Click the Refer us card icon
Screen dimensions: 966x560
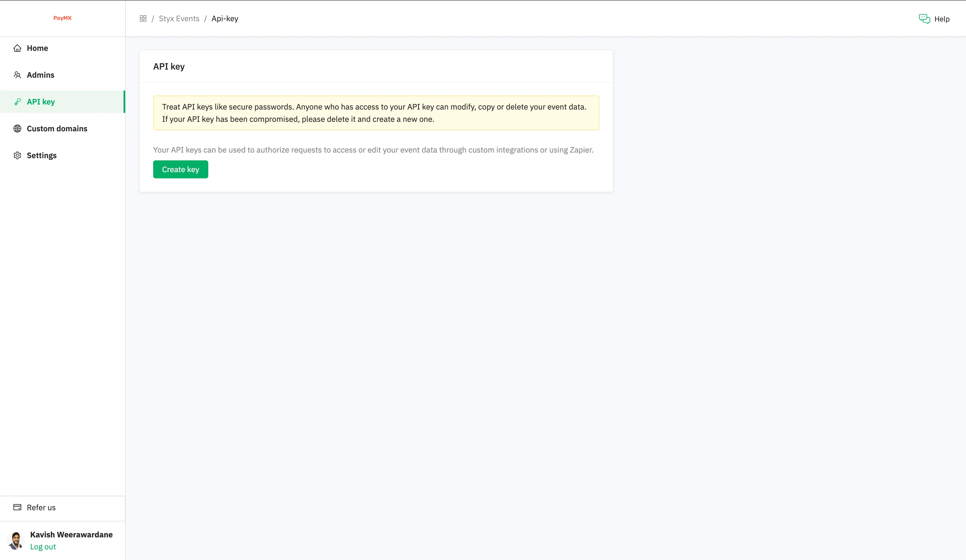pyautogui.click(x=17, y=507)
